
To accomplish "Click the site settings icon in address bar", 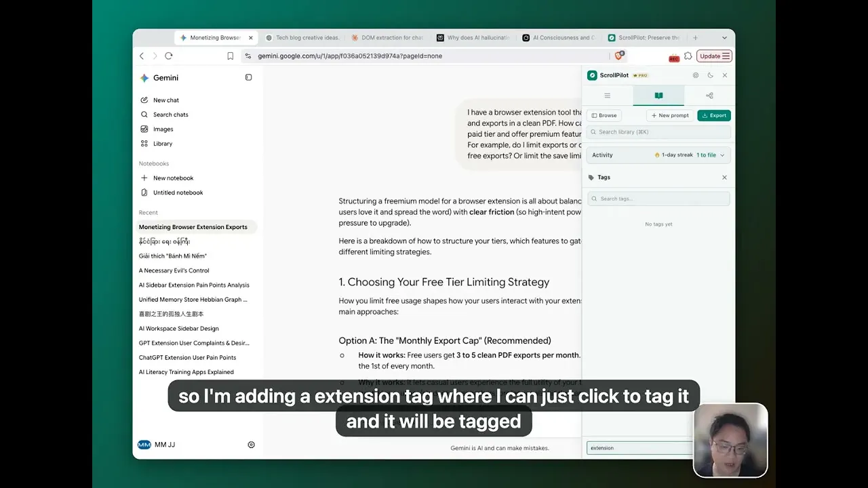I will pyautogui.click(x=248, y=56).
